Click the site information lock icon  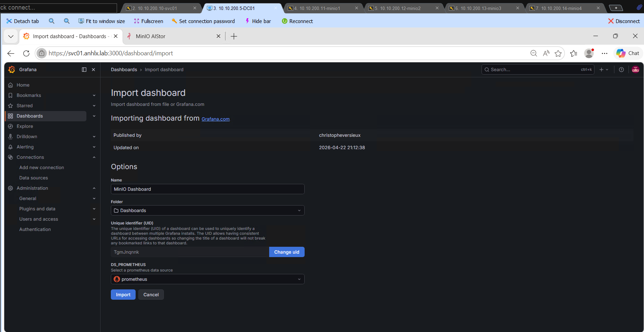click(x=41, y=53)
